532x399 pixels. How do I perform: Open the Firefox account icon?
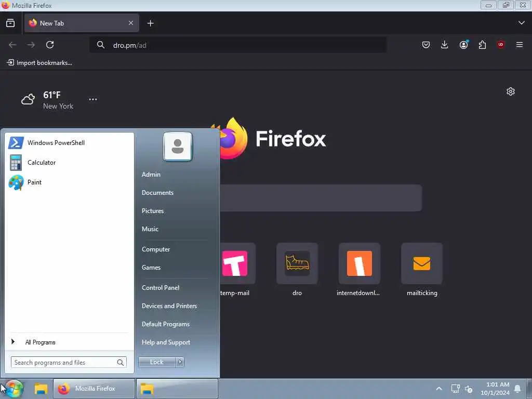pyautogui.click(x=463, y=45)
